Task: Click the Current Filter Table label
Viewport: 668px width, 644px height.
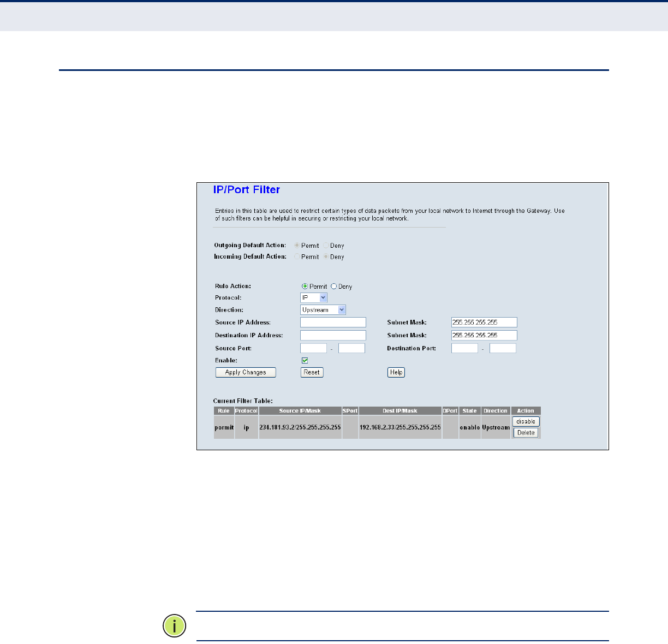Action: [x=243, y=401]
